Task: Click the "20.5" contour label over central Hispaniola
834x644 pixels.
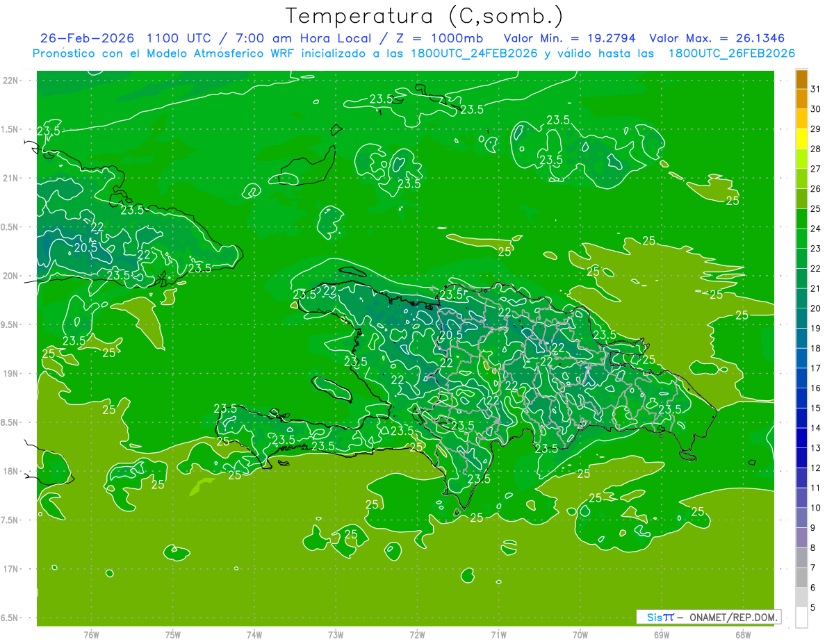Action: [451, 336]
